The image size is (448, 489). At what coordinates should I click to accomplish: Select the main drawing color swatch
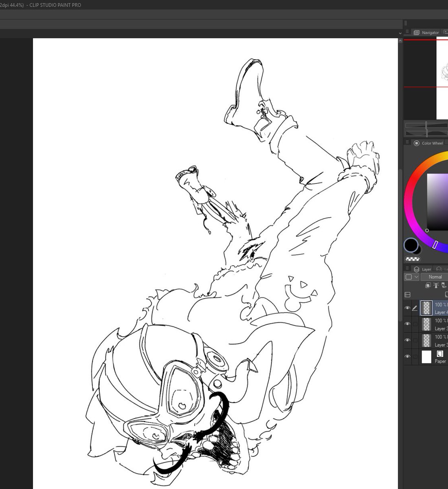(x=411, y=245)
